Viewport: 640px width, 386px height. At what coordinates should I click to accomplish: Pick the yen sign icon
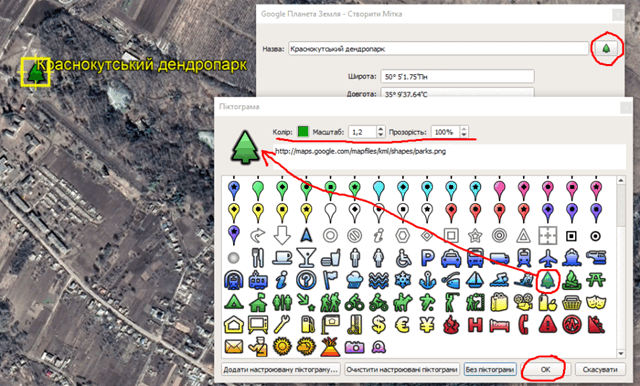(427, 325)
